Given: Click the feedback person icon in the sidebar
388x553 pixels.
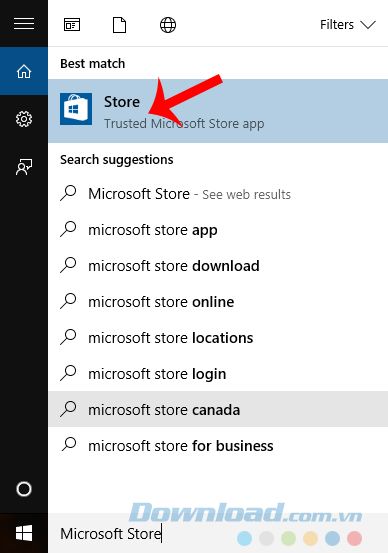Looking at the screenshot, I should (24, 166).
